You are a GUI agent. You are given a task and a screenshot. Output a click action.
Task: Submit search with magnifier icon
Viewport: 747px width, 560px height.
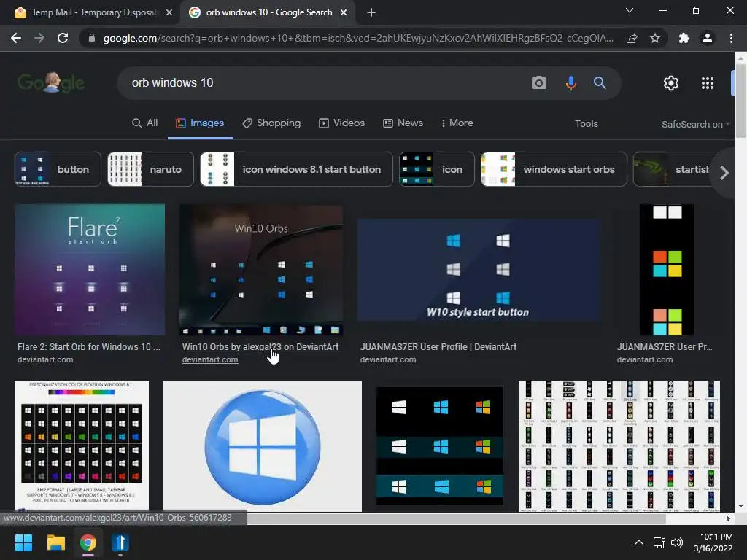click(x=600, y=83)
